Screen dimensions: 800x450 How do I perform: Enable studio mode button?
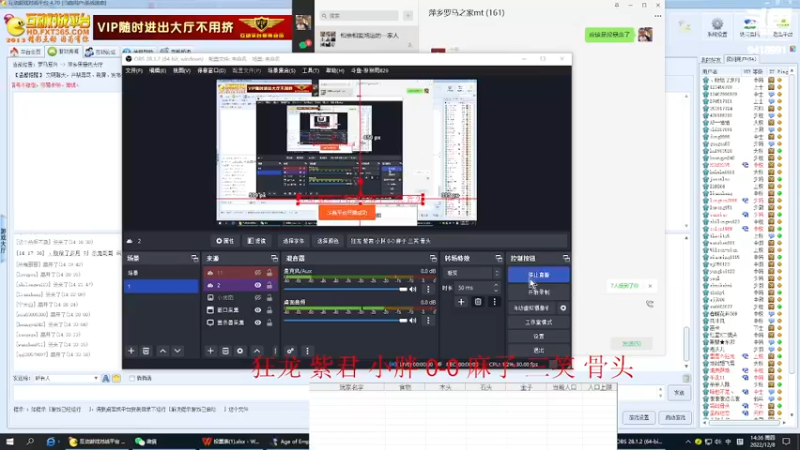[x=538, y=322]
